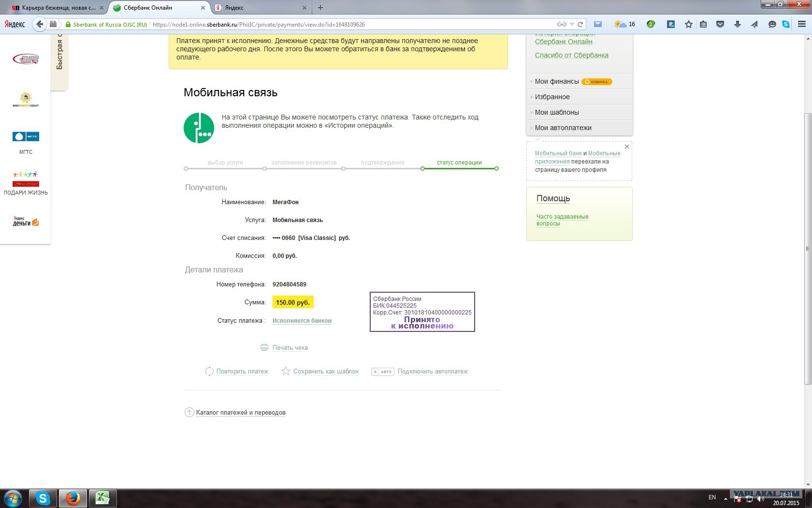Open the Firefox hamburger menu
This screenshot has height=508, width=812.
[802, 24]
